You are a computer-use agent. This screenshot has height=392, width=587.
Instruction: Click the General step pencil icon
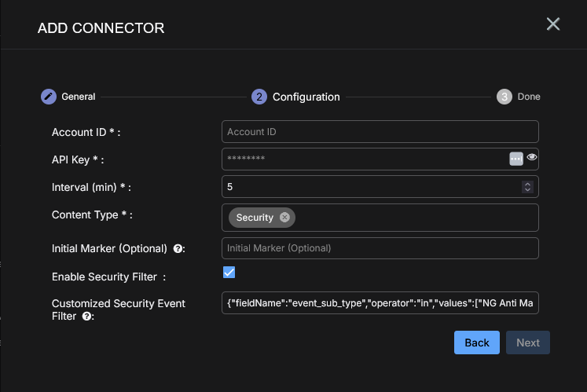tap(49, 97)
